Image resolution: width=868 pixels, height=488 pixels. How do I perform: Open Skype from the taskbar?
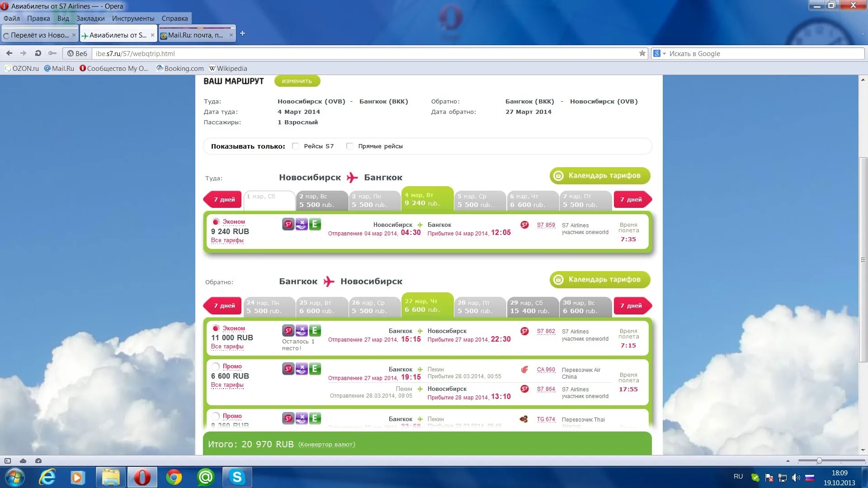pyautogui.click(x=237, y=477)
